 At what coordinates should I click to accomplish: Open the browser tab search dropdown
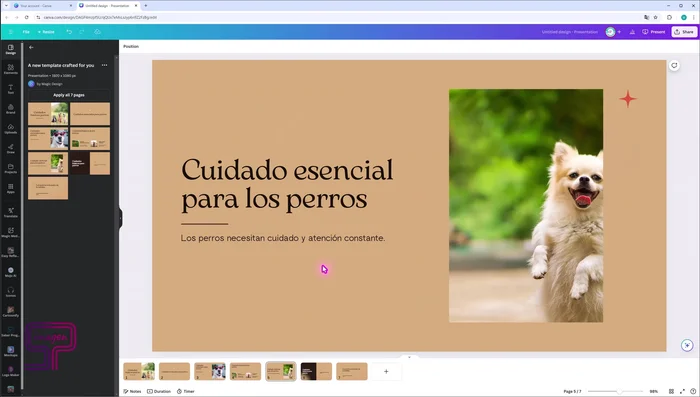[x=6, y=5]
